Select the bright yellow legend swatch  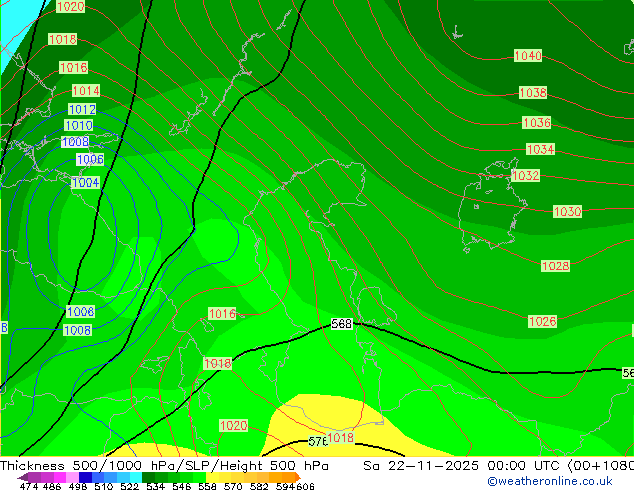click(212, 477)
